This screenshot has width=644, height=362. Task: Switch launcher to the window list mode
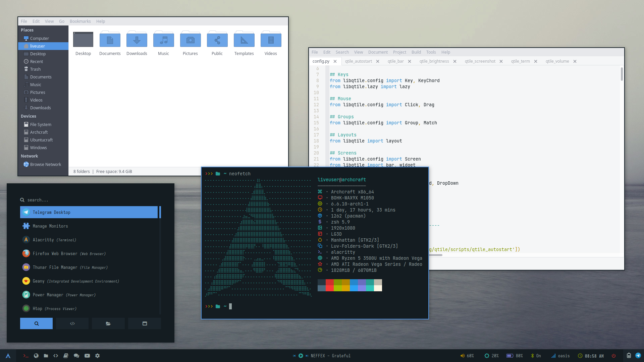coord(145,323)
